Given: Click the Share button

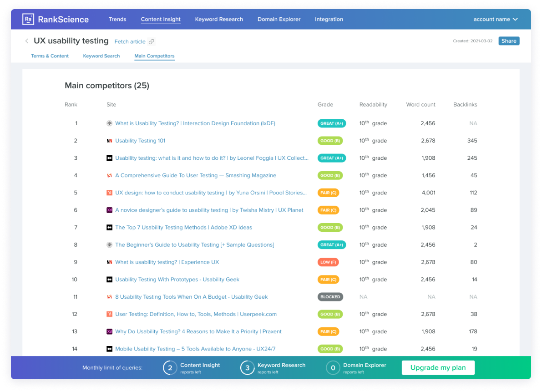Looking at the screenshot, I should (x=509, y=41).
